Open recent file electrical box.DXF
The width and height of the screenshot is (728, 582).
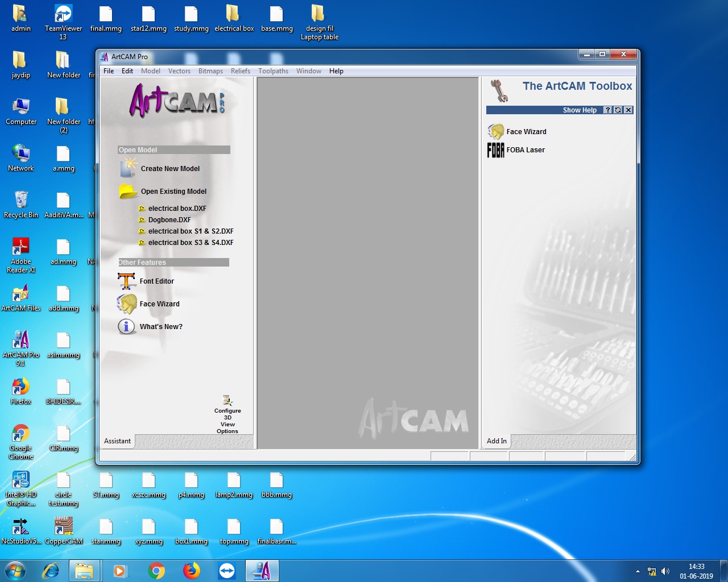point(177,209)
